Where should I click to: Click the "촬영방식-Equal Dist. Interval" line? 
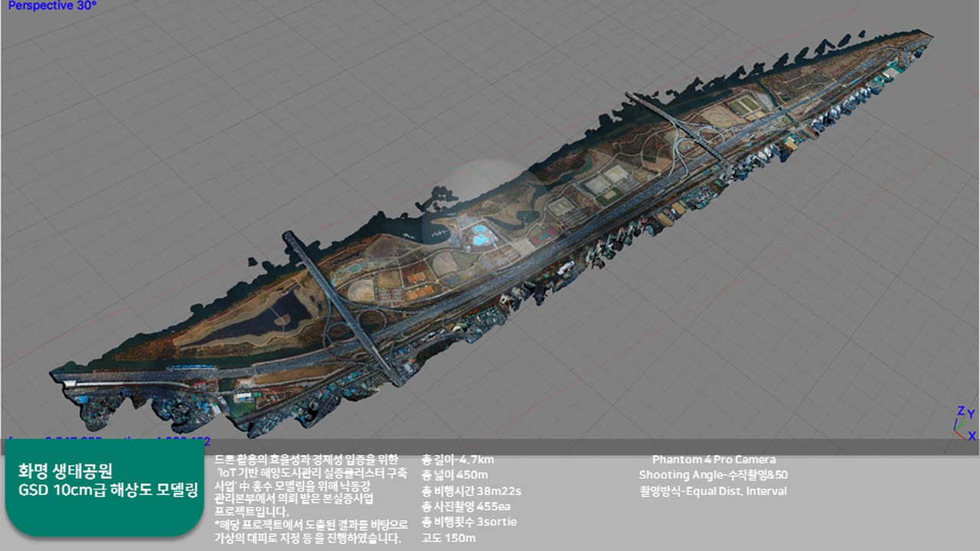tap(714, 491)
